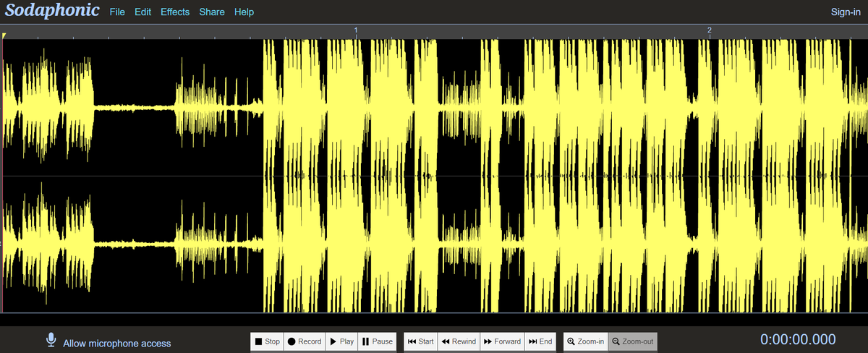Rewind the audio
The width and height of the screenshot is (868, 353).
[459, 341]
